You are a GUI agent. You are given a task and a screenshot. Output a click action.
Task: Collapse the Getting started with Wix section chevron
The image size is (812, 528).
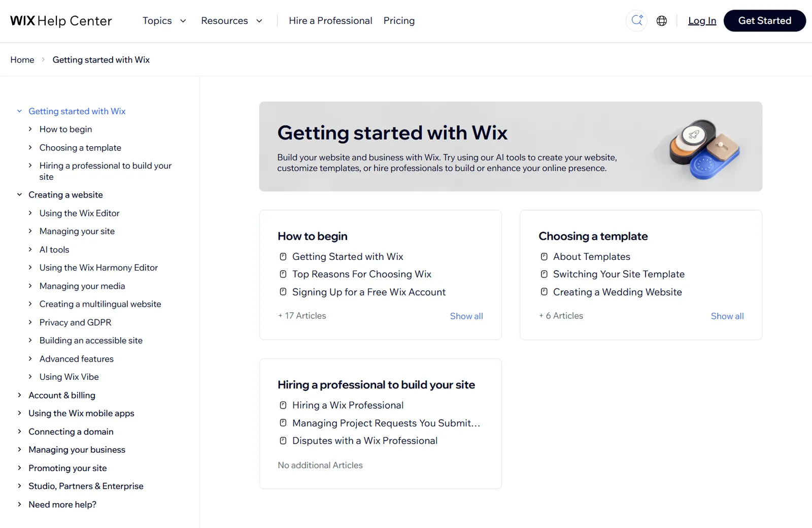tap(19, 111)
